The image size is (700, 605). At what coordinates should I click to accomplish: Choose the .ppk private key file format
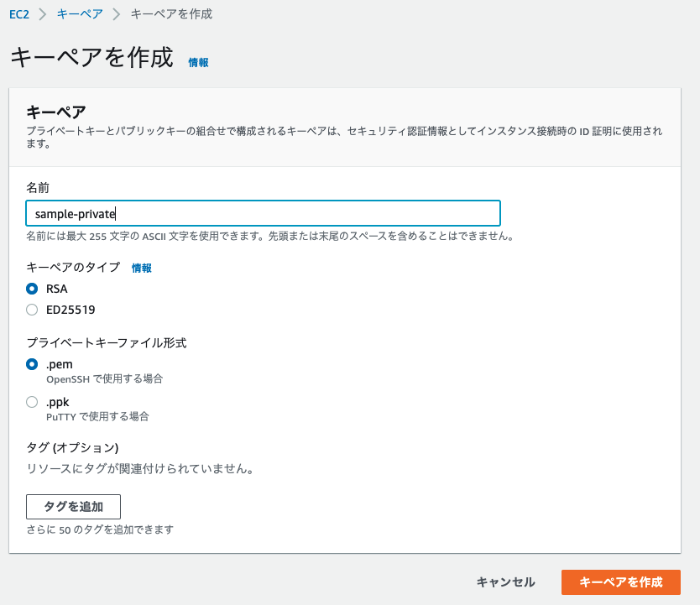click(32, 402)
